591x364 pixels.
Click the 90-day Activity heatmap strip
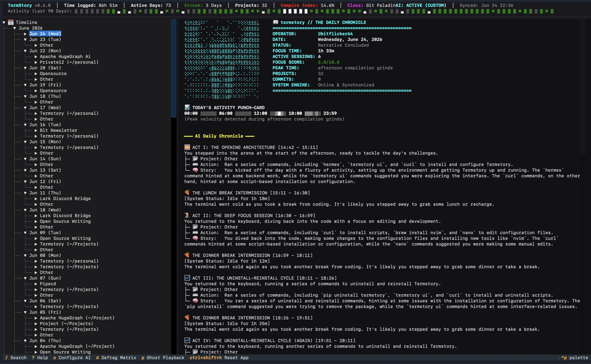coord(314,11)
